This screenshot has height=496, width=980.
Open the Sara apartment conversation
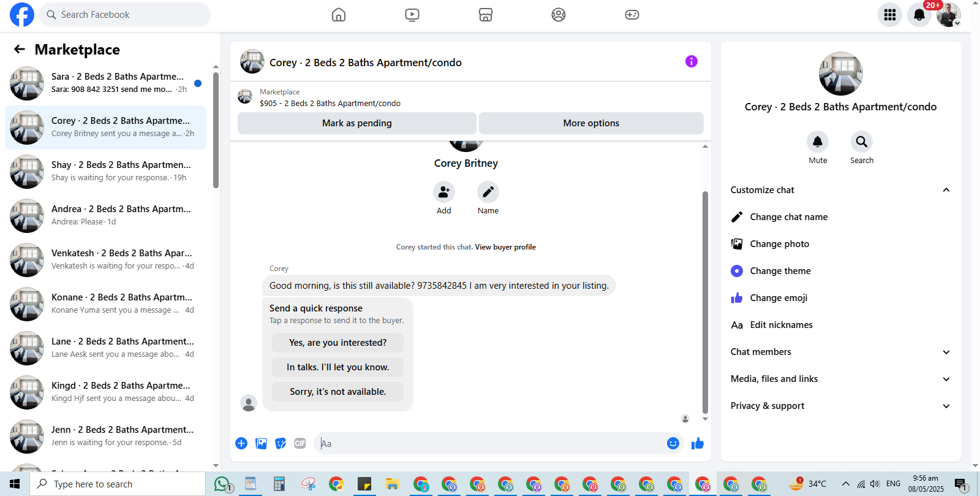coord(105,83)
